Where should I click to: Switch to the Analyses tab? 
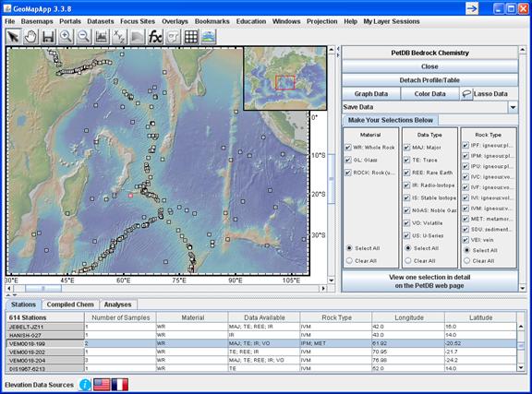(x=117, y=304)
